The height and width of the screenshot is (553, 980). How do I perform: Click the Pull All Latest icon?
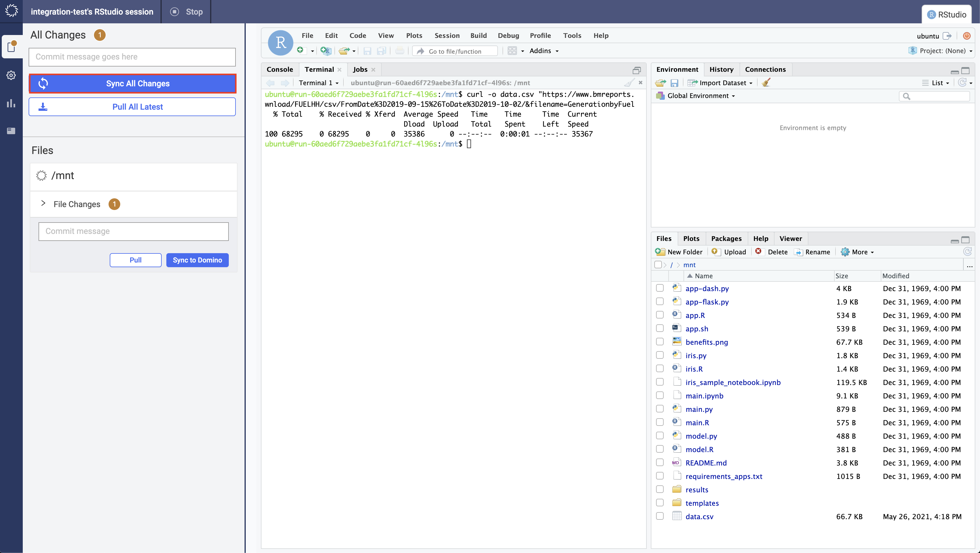pyautogui.click(x=43, y=106)
